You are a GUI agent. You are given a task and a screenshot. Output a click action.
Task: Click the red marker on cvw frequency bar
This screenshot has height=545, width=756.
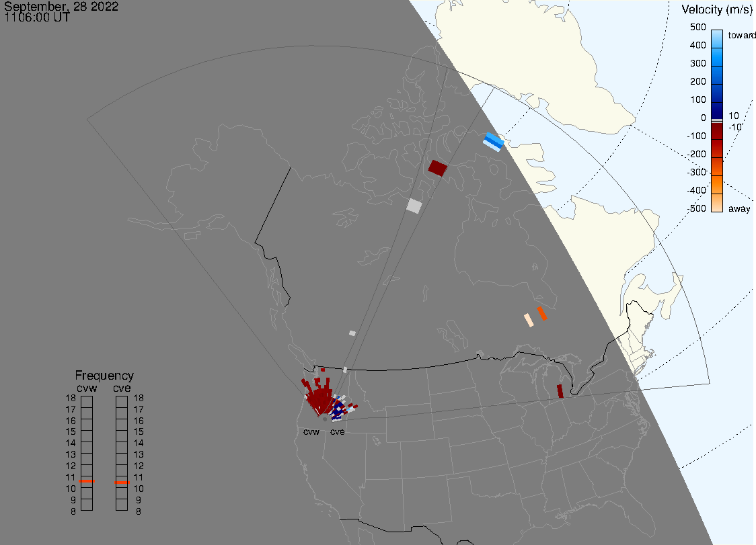(87, 481)
